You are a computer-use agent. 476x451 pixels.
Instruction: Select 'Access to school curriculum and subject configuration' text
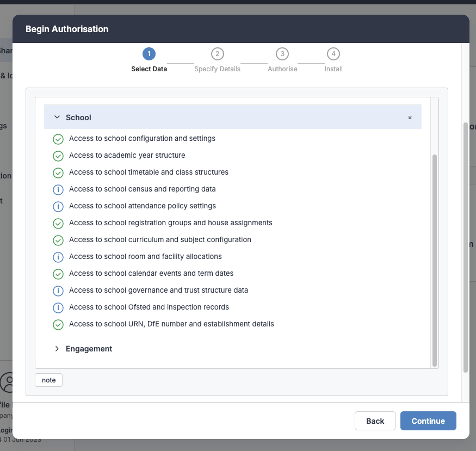coord(160,240)
